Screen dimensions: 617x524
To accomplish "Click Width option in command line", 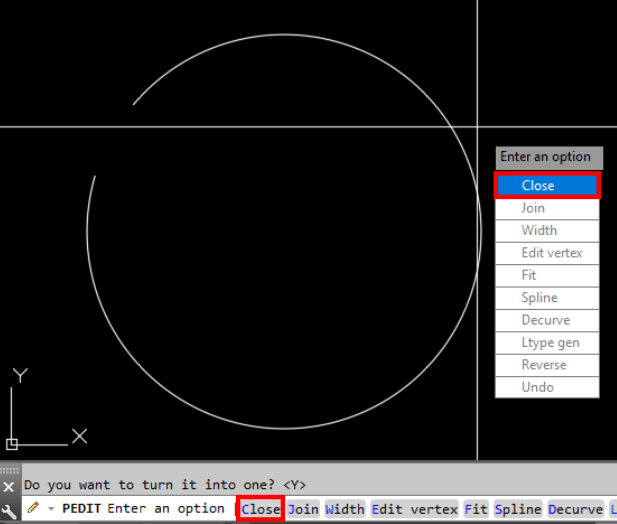I will point(345,509).
